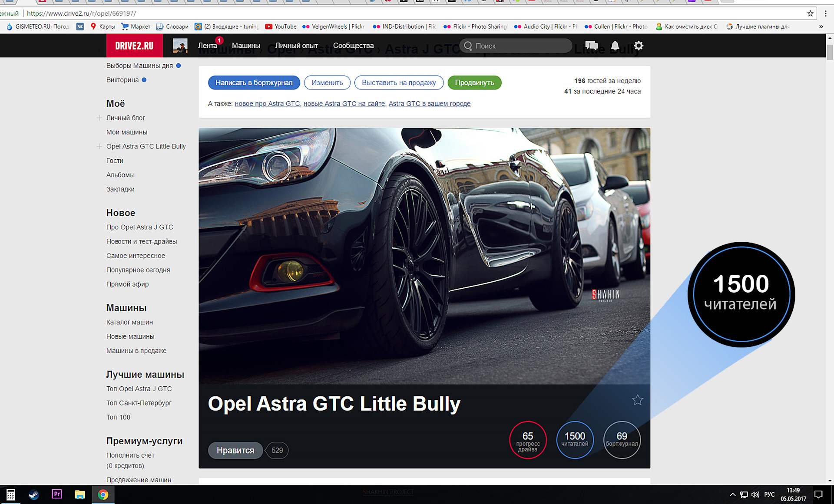Open новые Astra GTC на сайте link
The width and height of the screenshot is (834, 504).
(x=344, y=103)
